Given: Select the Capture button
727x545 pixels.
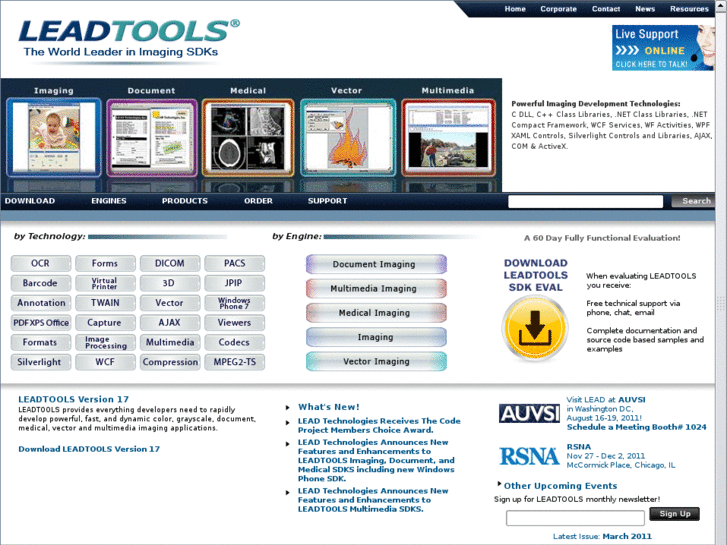Looking at the screenshot, I should [105, 323].
